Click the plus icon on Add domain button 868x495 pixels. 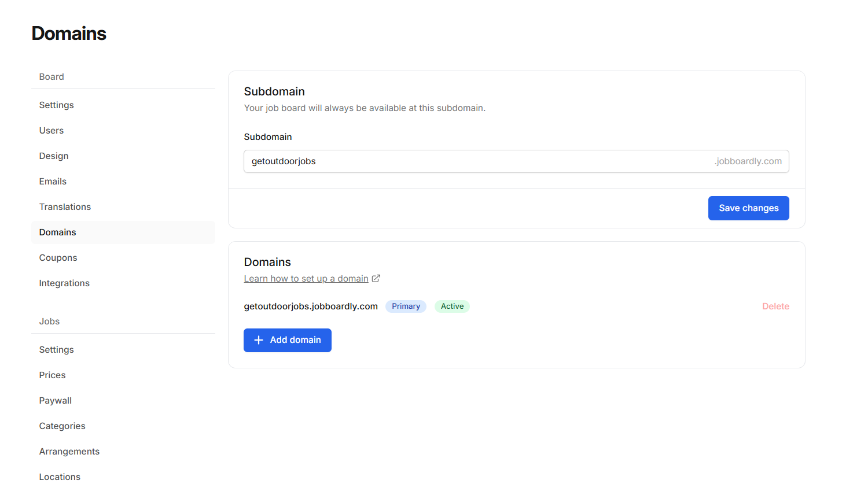258,340
